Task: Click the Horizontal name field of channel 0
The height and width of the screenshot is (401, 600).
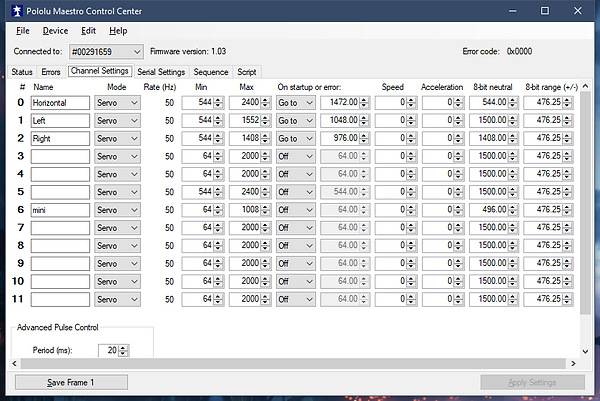Action: [60, 103]
